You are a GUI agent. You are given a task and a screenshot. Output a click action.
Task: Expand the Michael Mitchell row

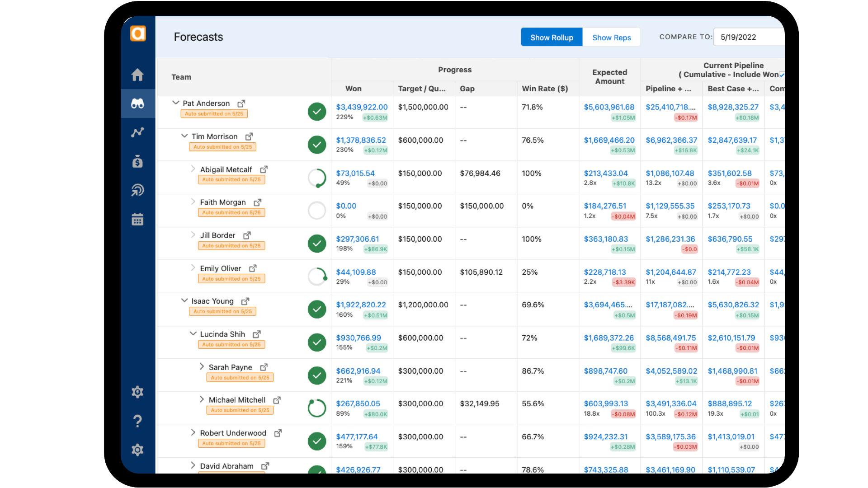tap(202, 399)
